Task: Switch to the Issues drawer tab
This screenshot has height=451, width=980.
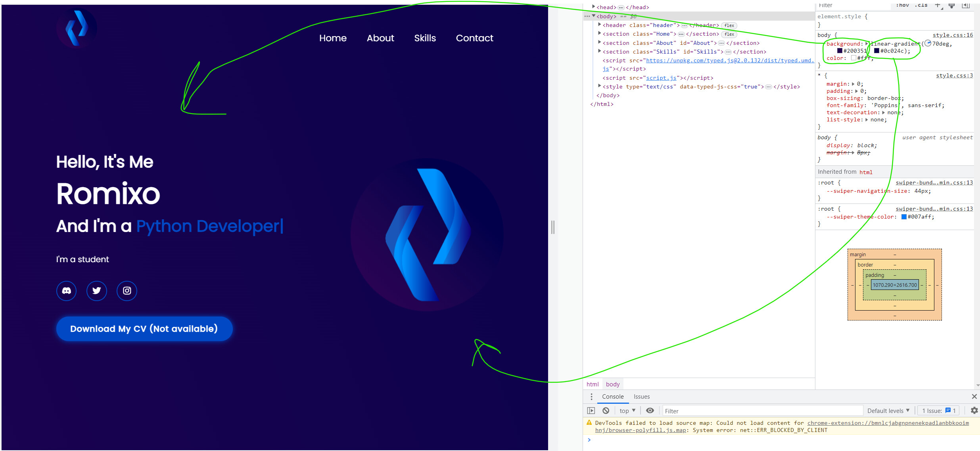Action: [641, 397]
